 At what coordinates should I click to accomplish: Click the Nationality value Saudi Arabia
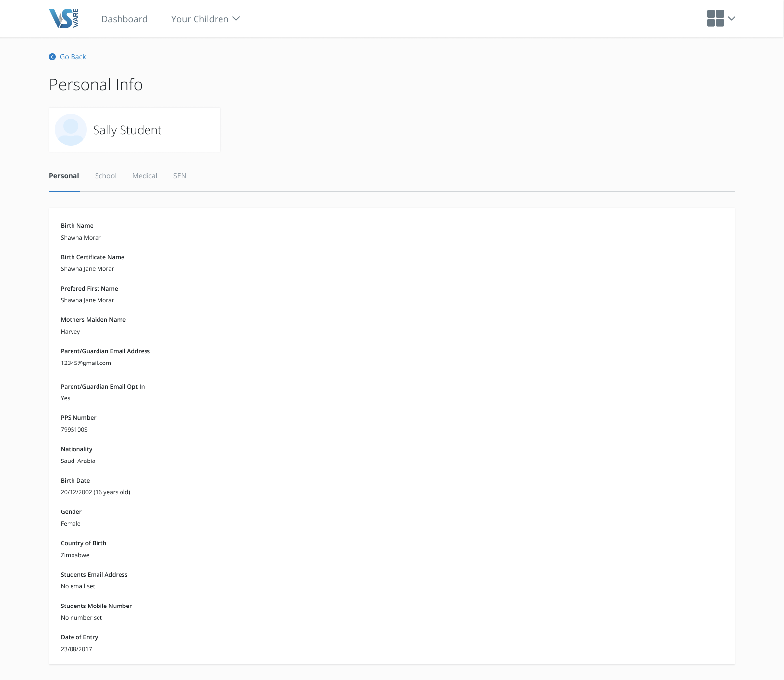(78, 461)
